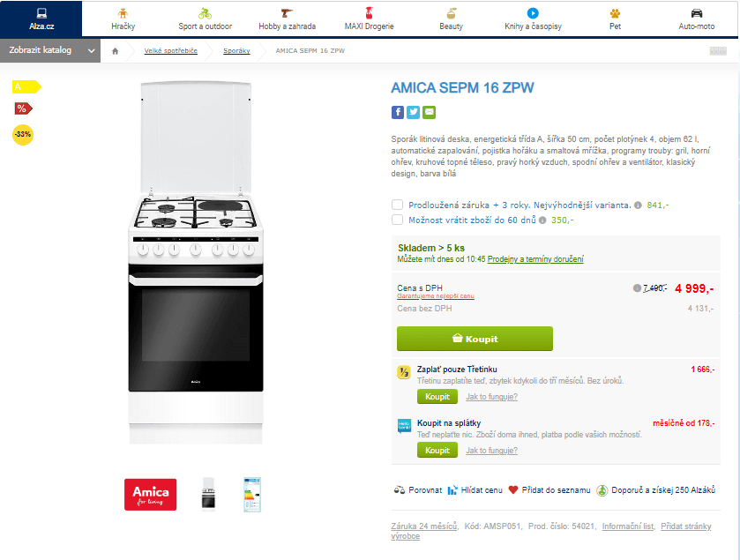Open MAXI Drogerie category menu
Image resolution: width=740 pixels, height=560 pixels.
click(x=369, y=19)
